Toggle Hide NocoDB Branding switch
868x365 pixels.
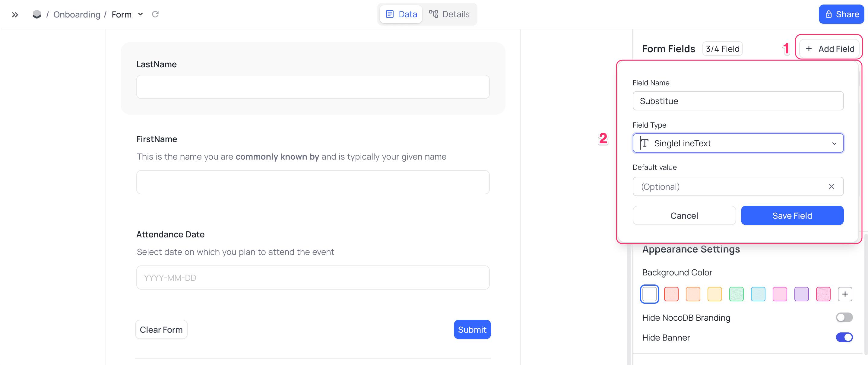844,317
